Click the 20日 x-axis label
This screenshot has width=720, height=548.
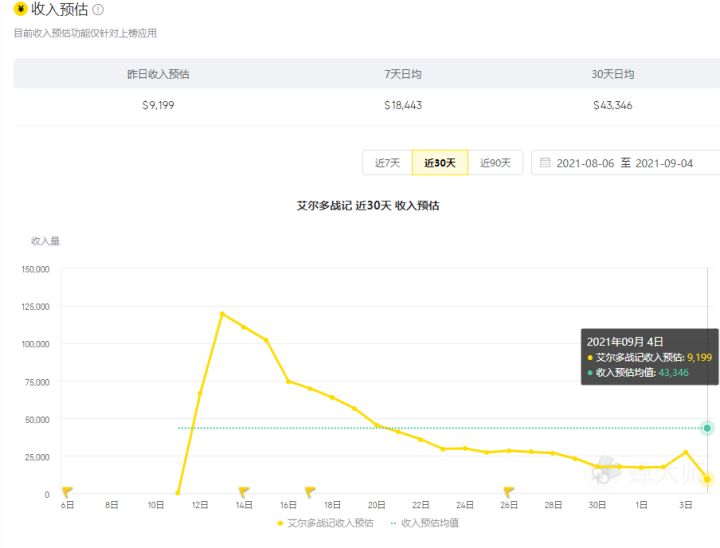377,505
